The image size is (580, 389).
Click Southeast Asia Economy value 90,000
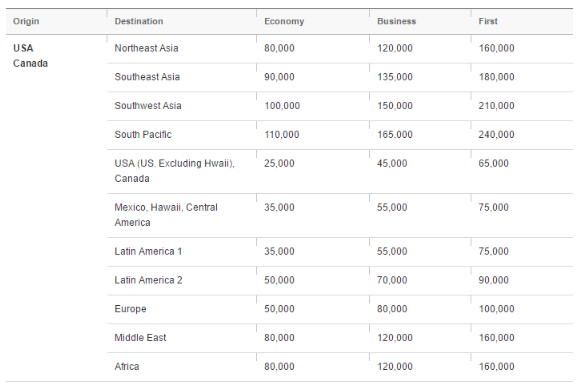click(x=279, y=77)
